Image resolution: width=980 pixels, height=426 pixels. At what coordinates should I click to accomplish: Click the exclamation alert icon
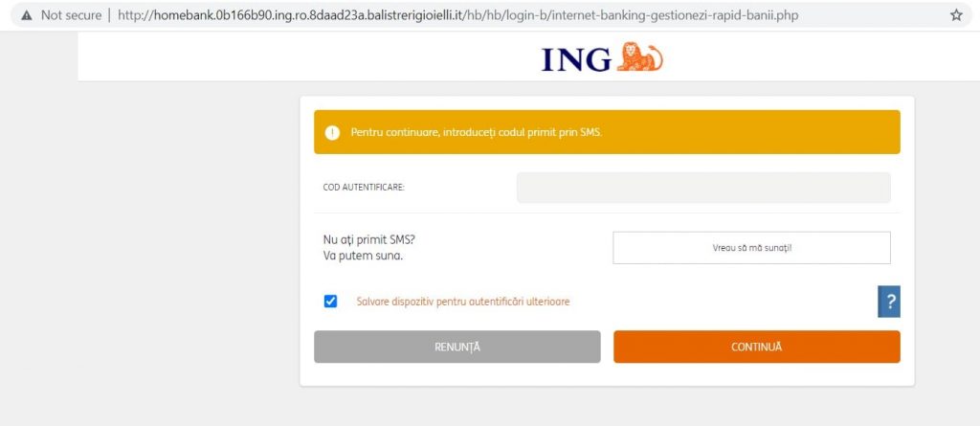coord(332,133)
